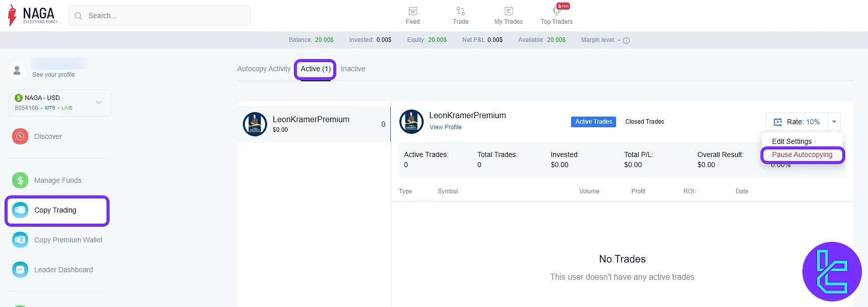The height and width of the screenshot is (307, 868).
Task: Click the autocopy rate icon
Action: tap(778, 122)
